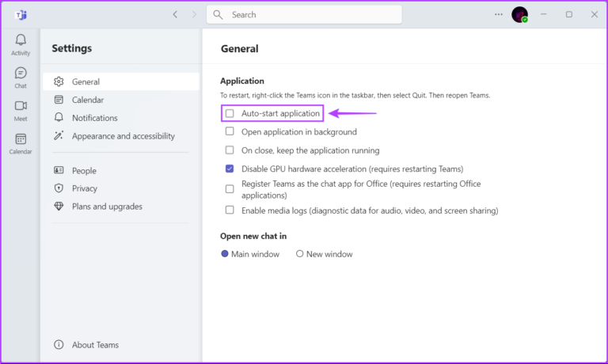Click the Calendar settings icon
Image resolution: width=608 pixels, height=364 pixels.
tap(59, 100)
